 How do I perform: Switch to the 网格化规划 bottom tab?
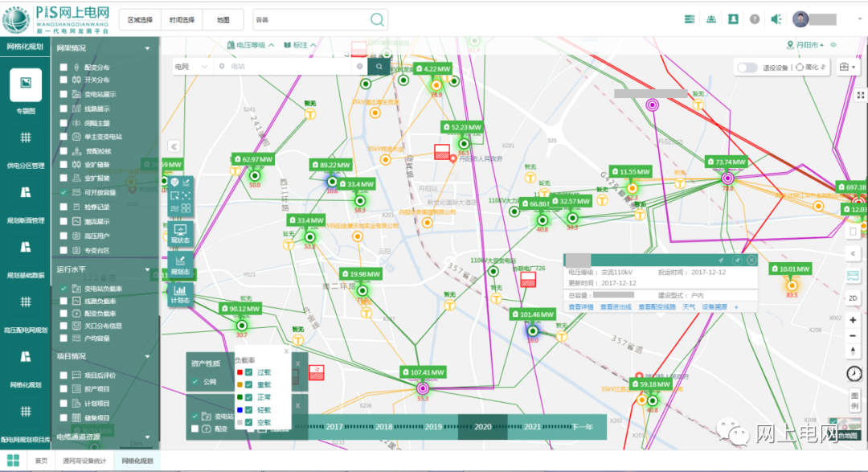coord(137,461)
